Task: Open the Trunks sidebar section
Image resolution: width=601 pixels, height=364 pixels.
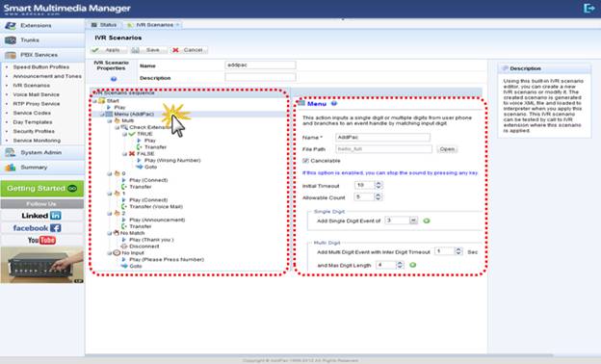Action: coord(42,40)
